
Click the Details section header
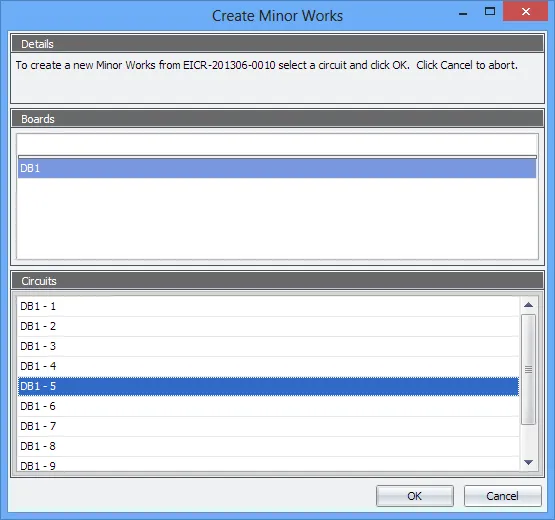[x=278, y=44]
